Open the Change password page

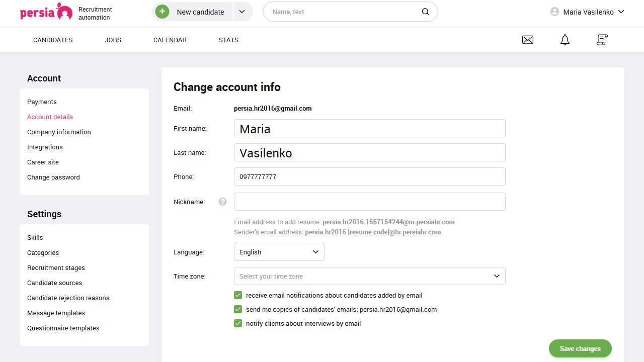pyautogui.click(x=53, y=177)
